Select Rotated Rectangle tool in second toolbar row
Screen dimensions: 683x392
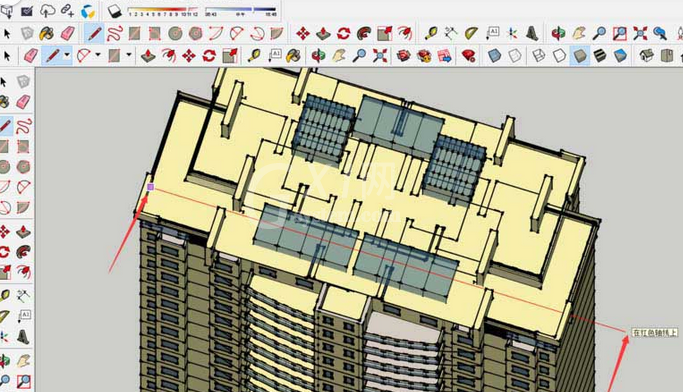click(155, 33)
